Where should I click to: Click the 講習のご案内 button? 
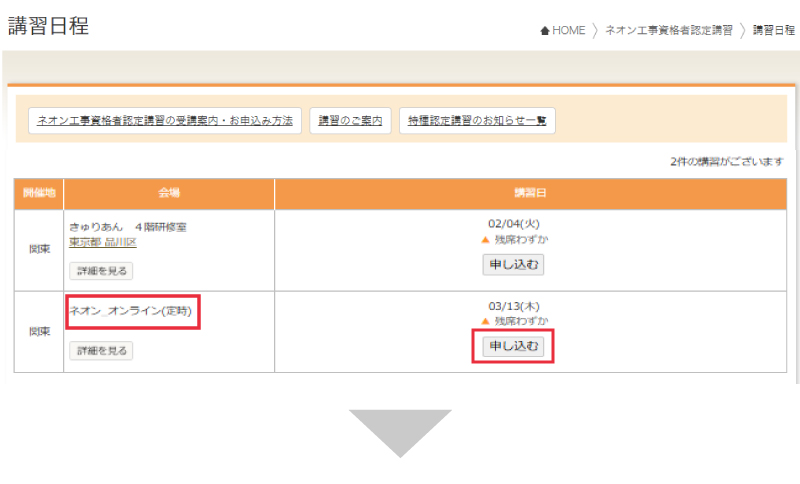coord(350,121)
